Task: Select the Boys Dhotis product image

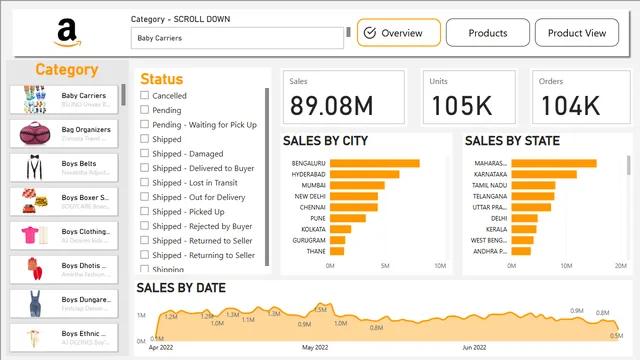Action: point(35,269)
